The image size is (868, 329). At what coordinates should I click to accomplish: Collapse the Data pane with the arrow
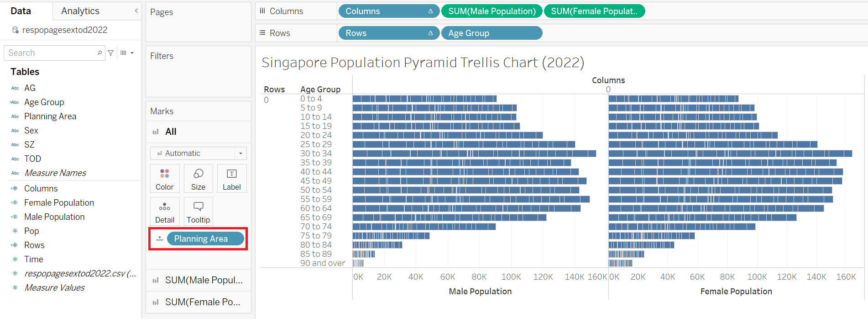click(x=136, y=11)
